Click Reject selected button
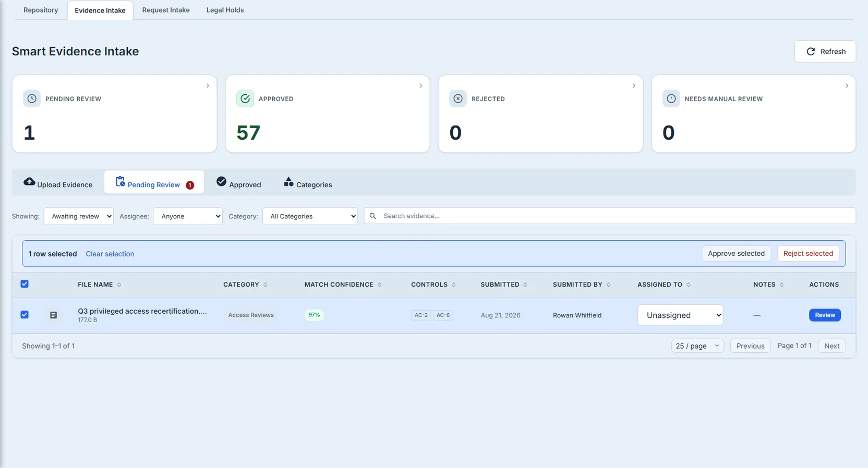This screenshot has height=468, width=868. (x=808, y=254)
